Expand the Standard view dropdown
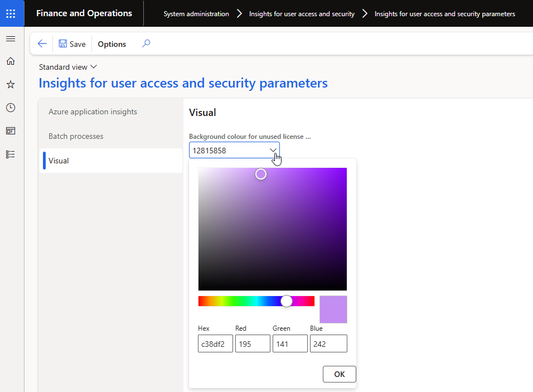Viewport: 533px width, 392px height. point(68,67)
